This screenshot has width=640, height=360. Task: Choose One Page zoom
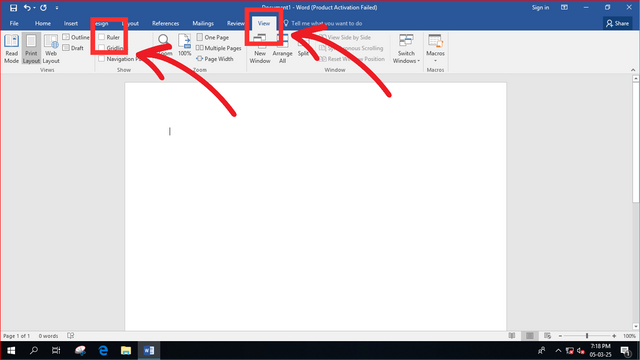[x=213, y=37]
